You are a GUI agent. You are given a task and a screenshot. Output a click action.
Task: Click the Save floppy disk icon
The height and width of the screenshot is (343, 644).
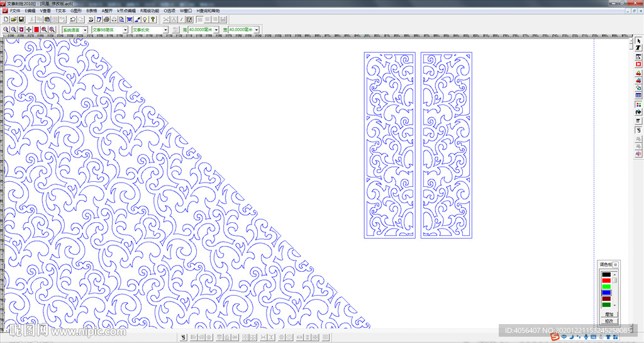[21, 20]
